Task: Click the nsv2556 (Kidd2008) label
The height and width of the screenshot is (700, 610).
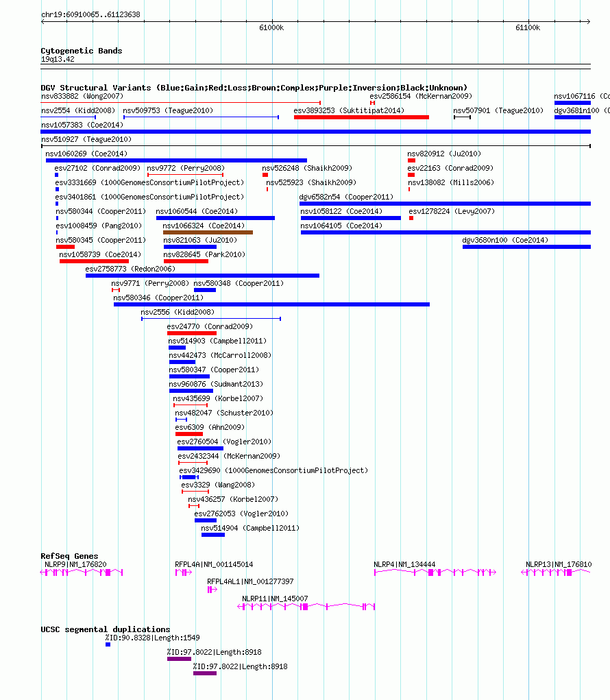Action: pyautogui.click(x=178, y=312)
